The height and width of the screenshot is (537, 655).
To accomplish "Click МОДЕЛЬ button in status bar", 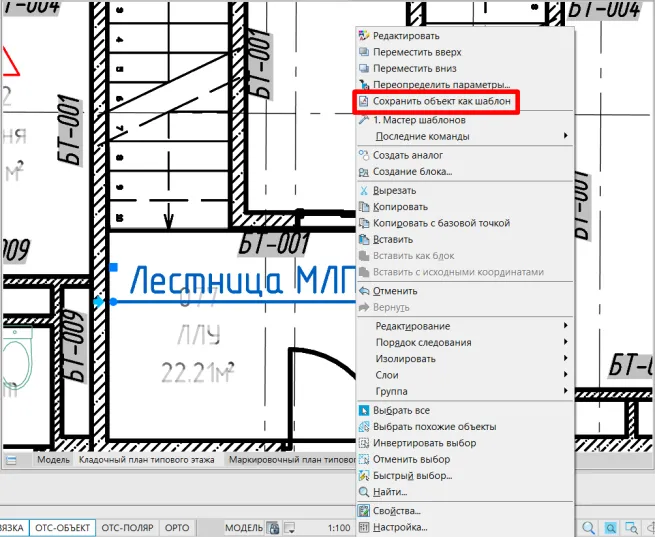I will click(x=243, y=527).
